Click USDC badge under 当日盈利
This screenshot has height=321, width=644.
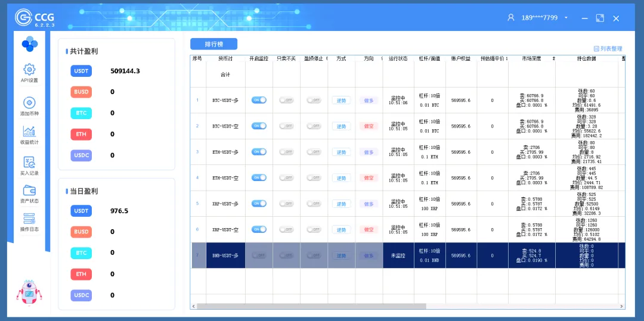pyautogui.click(x=81, y=295)
